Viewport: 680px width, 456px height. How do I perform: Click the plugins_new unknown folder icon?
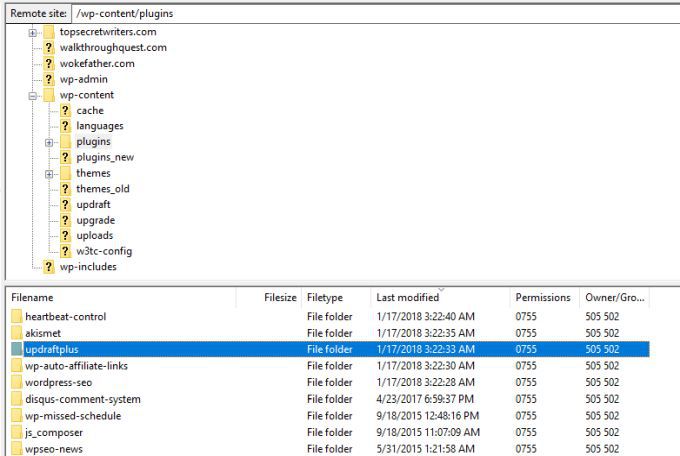[x=65, y=157]
